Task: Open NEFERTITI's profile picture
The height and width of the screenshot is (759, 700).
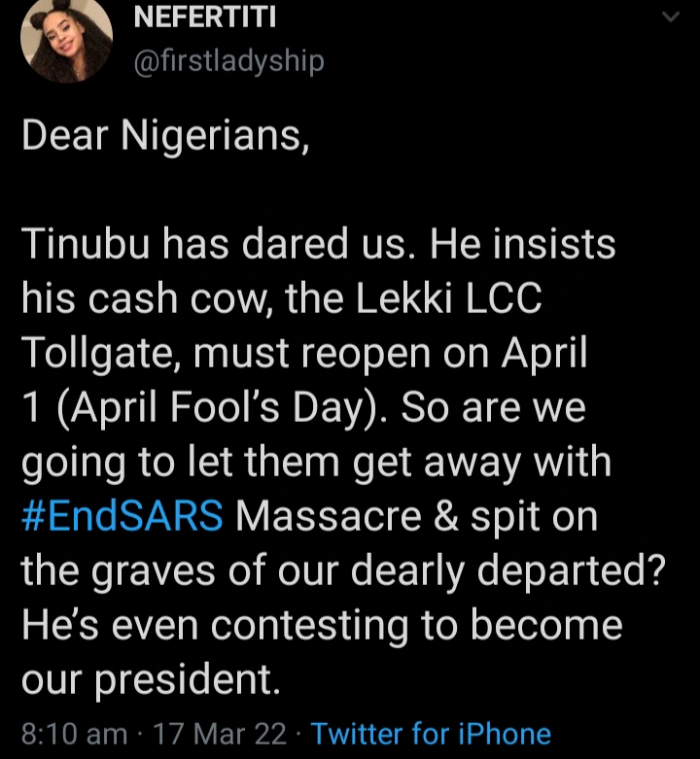Action: (x=66, y=40)
